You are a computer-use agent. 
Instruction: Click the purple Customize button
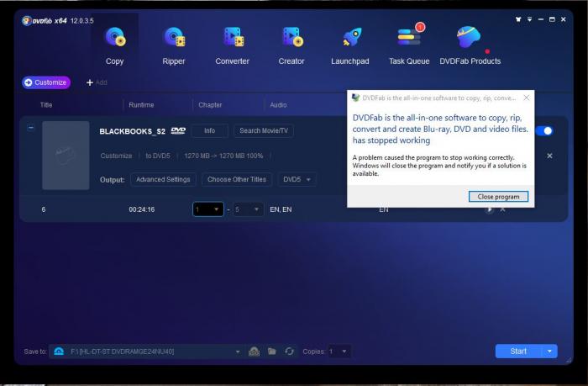point(46,82)
